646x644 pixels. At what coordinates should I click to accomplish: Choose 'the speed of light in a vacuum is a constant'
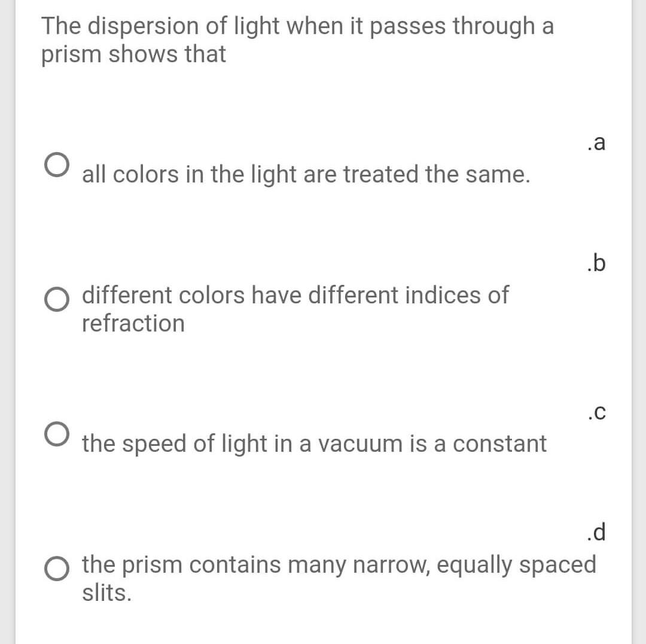(315, 443)
